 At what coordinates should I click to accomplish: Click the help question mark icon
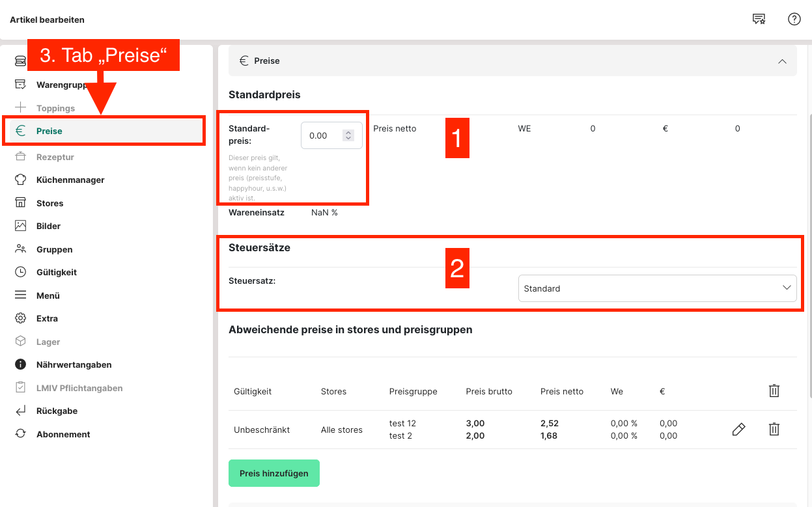794,19
